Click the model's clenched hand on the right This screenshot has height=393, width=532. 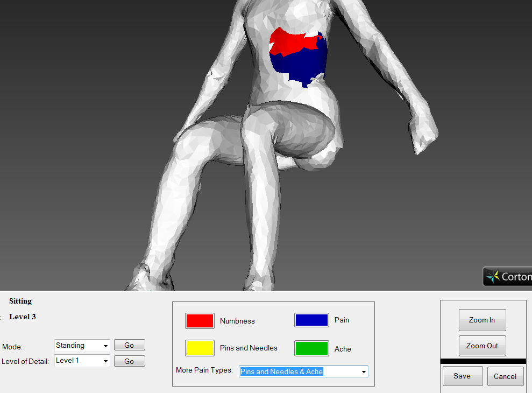point(422,131)
